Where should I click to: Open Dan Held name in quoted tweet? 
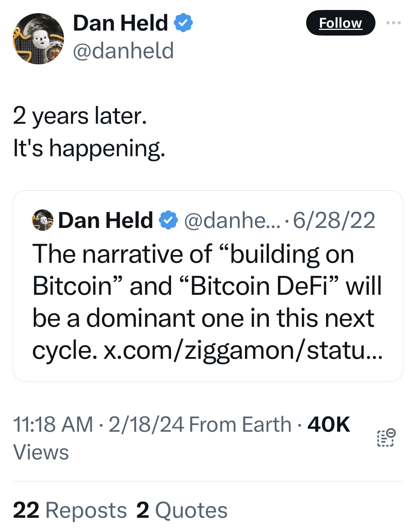point(106,220)
